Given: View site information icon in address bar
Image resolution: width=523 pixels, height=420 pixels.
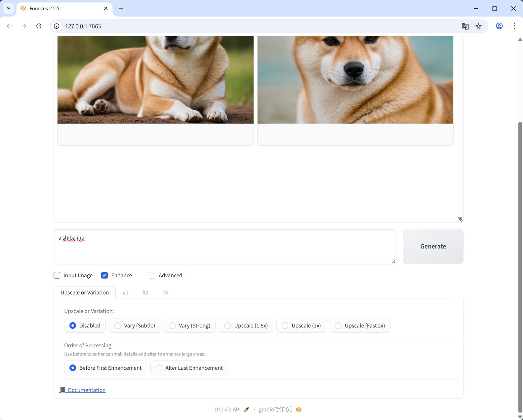Looking at the screenshot, I should click(57, 26).
